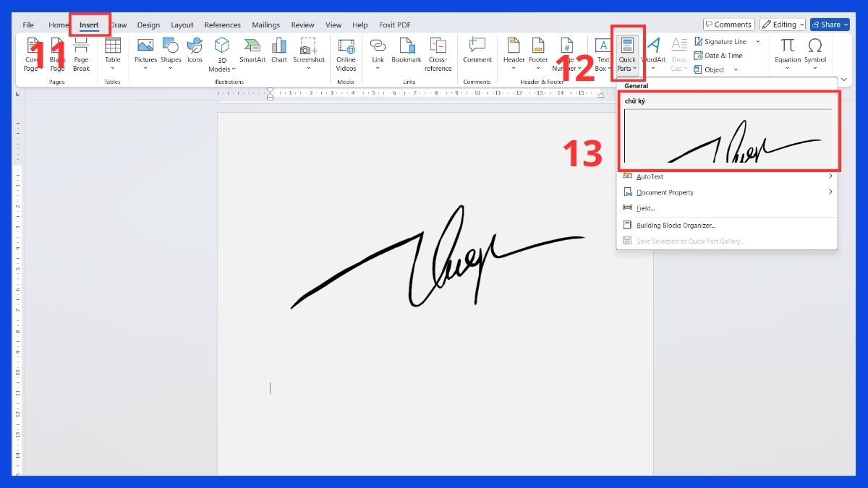
Task: Open the Editing mode dropdown
Action: (x=783, y=25)
